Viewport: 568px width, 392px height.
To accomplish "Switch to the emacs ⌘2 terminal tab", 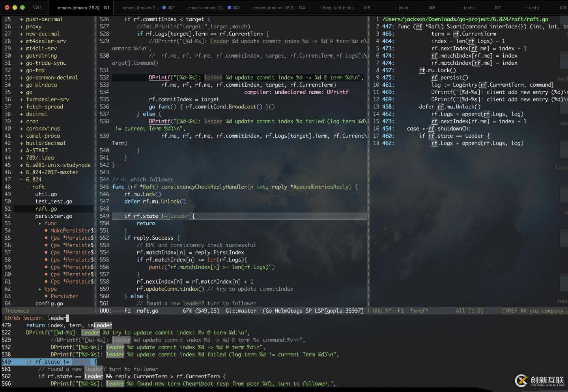I will point(148,7).
